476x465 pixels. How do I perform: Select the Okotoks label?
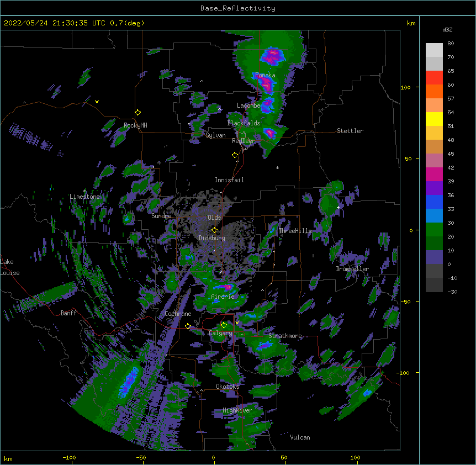click(x=228, y=387)
